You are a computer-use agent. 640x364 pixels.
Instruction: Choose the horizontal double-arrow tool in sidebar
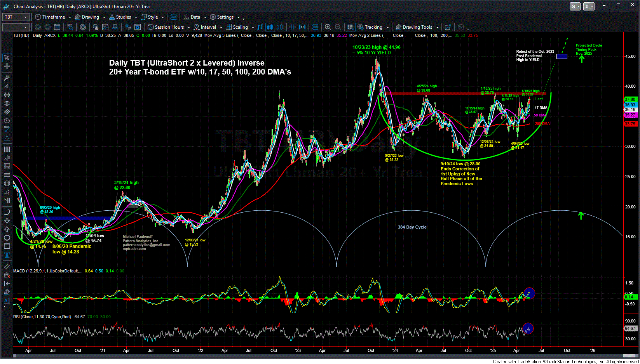(7, 95)
